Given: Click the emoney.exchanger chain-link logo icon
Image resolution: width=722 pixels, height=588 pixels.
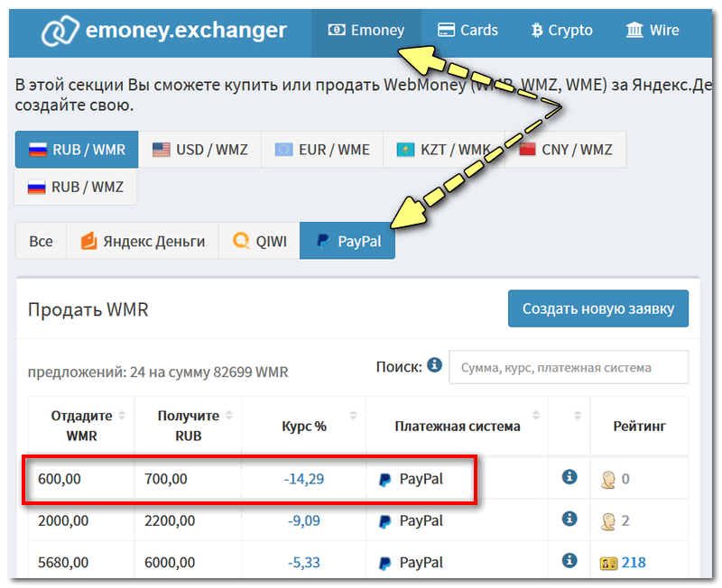Looking at the screenshot, I should pyautogui.click(x=60, y=31).
